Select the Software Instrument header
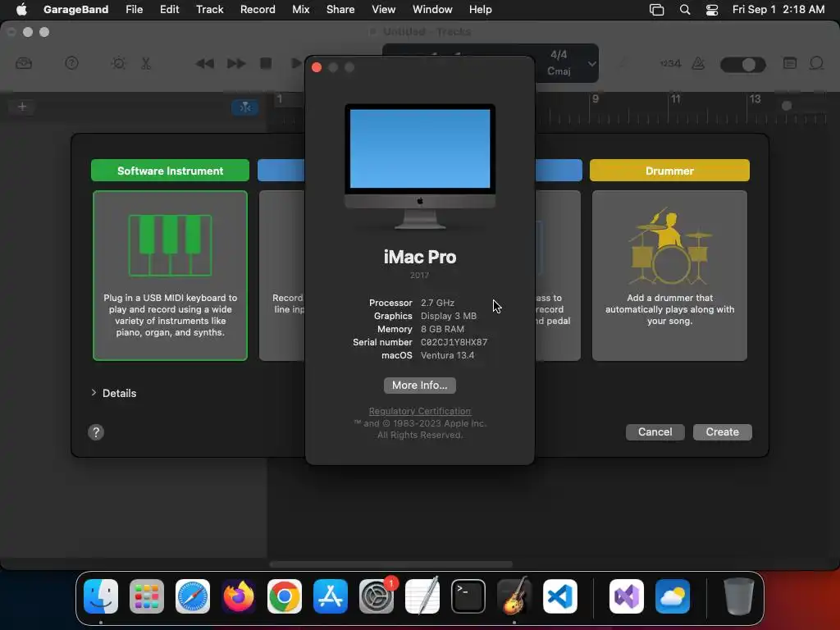The height and width of the screenshot is (630, 840). pos(170,171)
